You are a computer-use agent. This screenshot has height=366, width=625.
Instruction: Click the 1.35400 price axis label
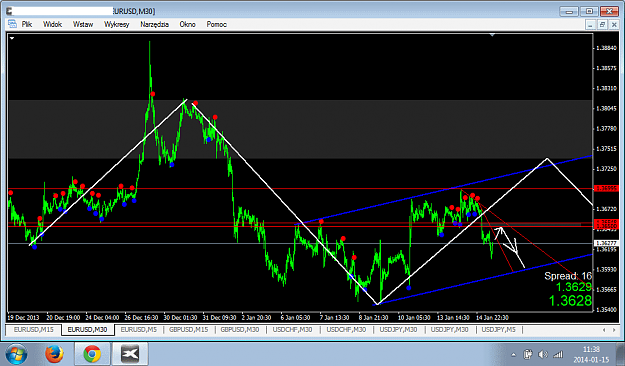pyautogui.click(x=606, y=309)
